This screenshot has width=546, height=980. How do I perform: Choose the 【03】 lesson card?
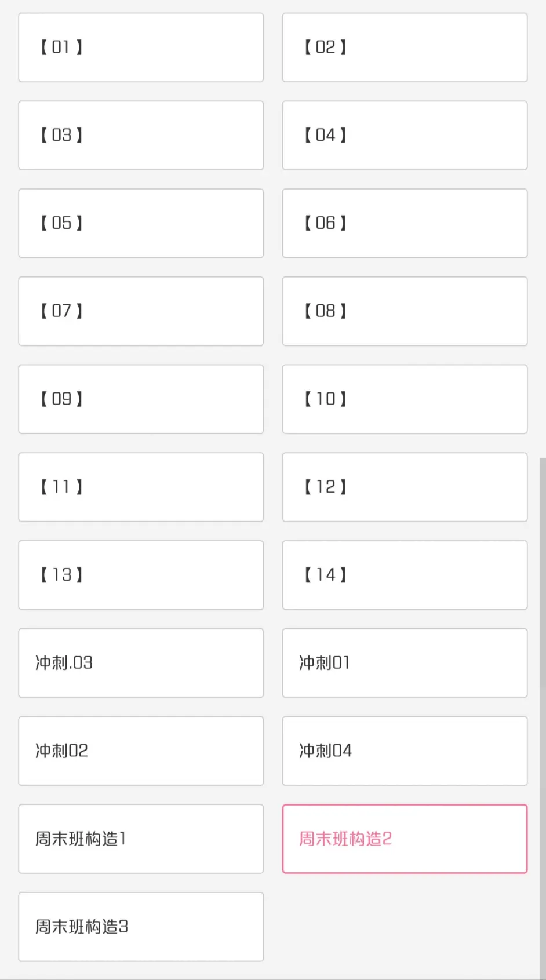tap(141, 136)
